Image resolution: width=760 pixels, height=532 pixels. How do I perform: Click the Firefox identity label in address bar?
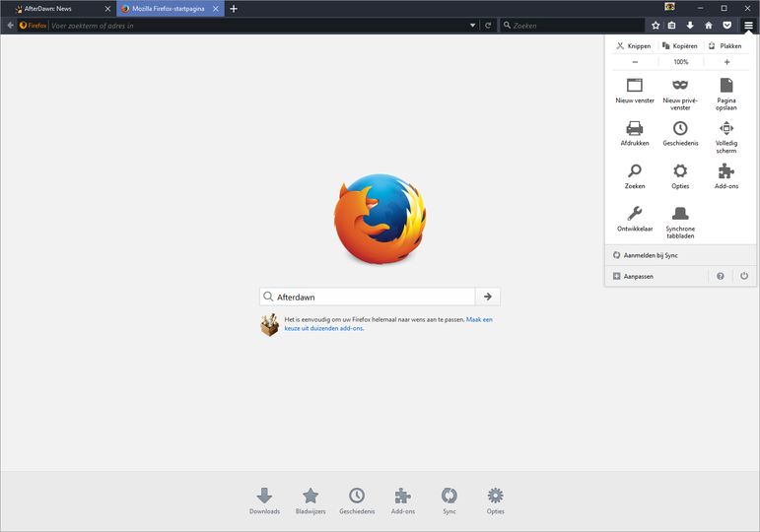tap(33, 26)
